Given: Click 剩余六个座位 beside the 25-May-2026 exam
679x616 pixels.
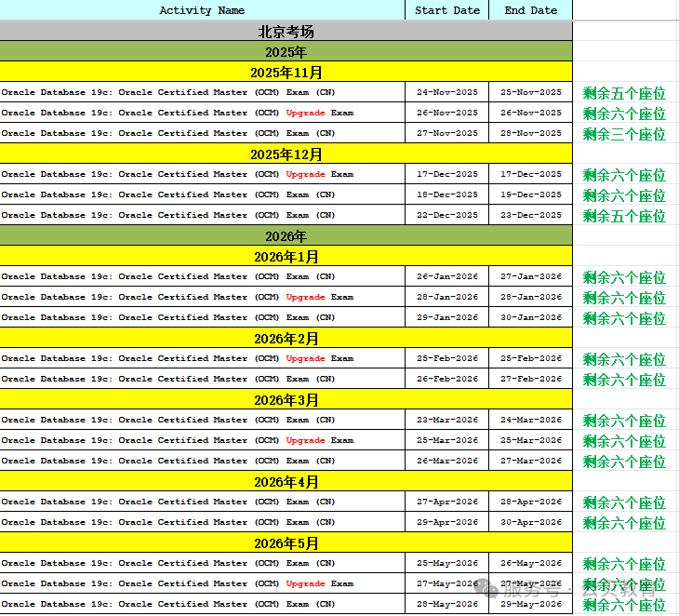Looking at the screenshot, I should [624, 564].
